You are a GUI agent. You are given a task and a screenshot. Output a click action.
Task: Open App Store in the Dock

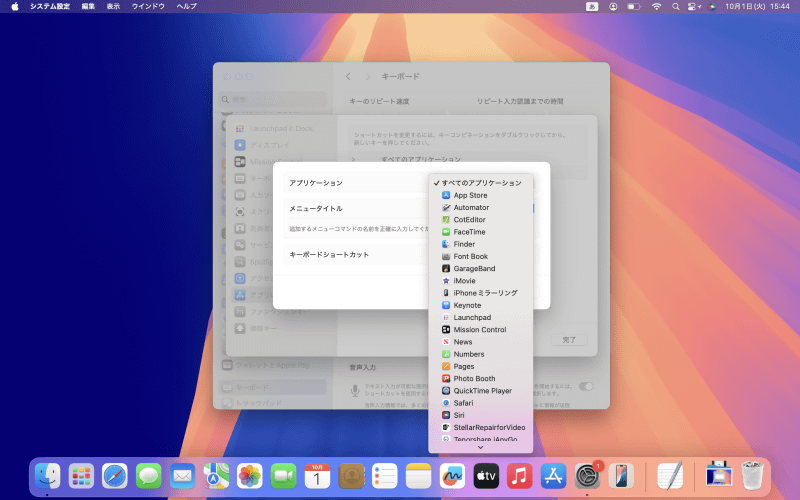point(553,476)
